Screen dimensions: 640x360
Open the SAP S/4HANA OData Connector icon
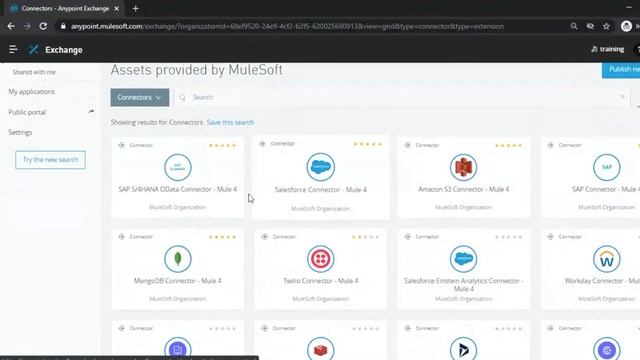pyautogui.click(x=178, y=167)
